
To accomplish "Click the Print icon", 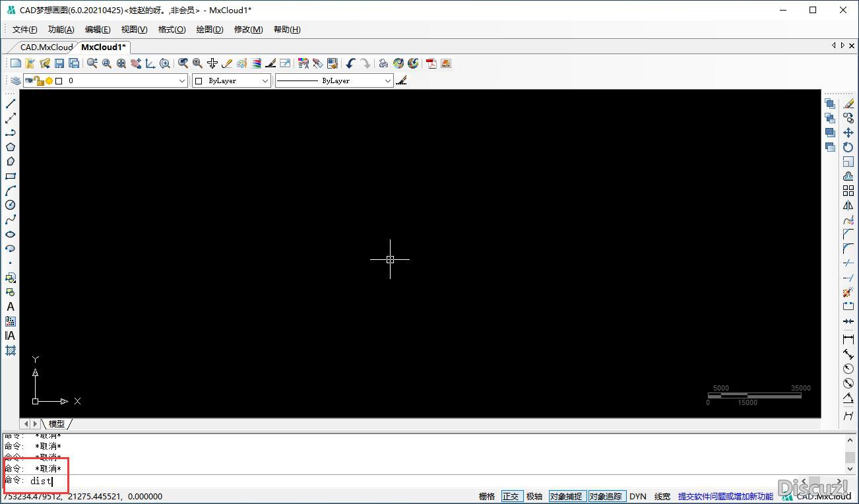I will [x=383, y=63].
